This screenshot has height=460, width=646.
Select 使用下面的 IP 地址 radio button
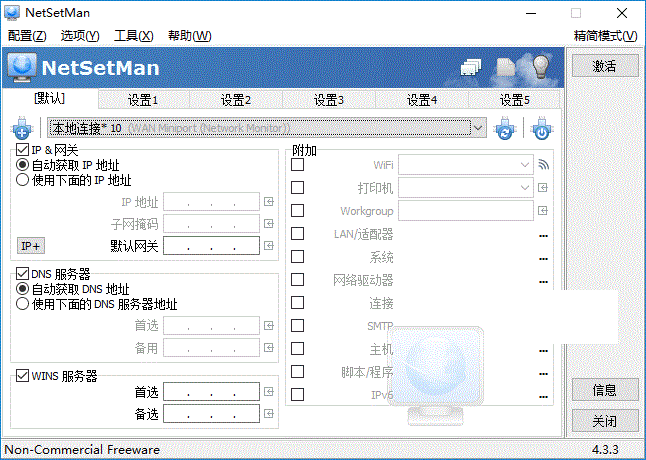[x=22, y=180]
